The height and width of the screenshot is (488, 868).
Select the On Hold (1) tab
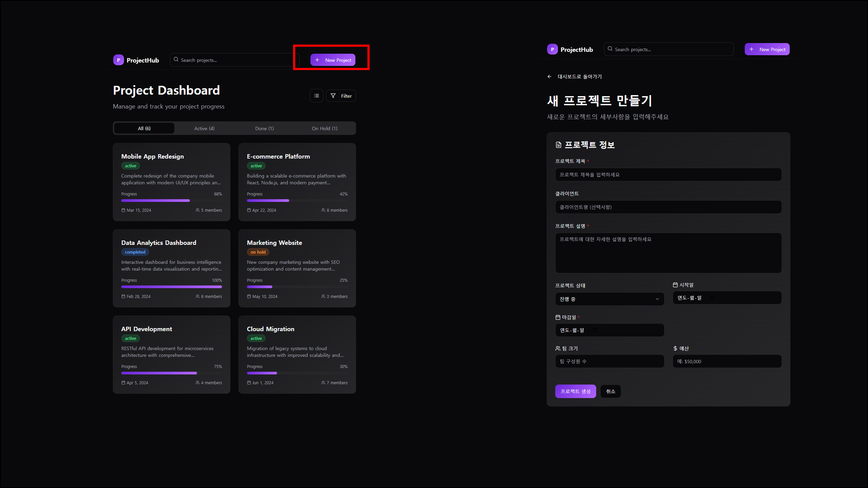click(324, 128)
